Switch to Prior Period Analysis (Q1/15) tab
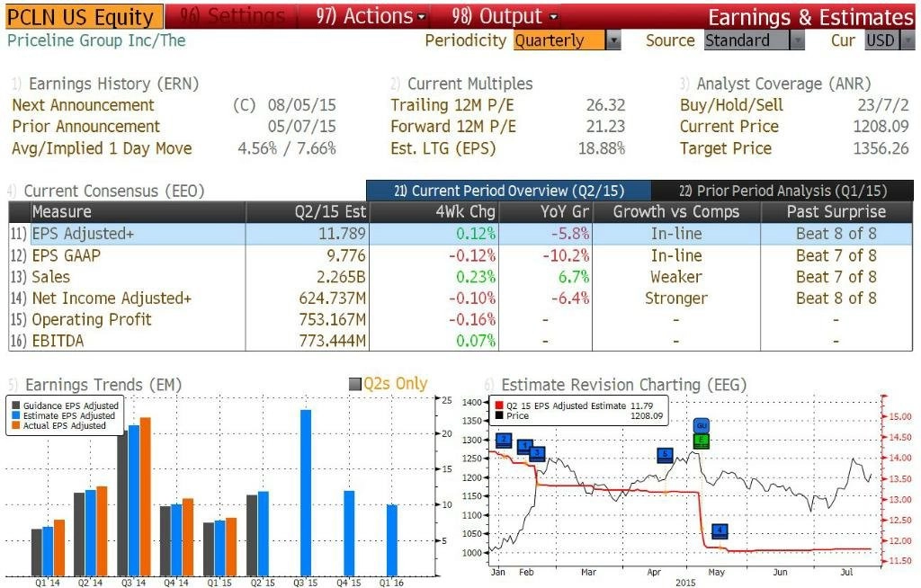 pyautogui.click(x=782, y=191)
